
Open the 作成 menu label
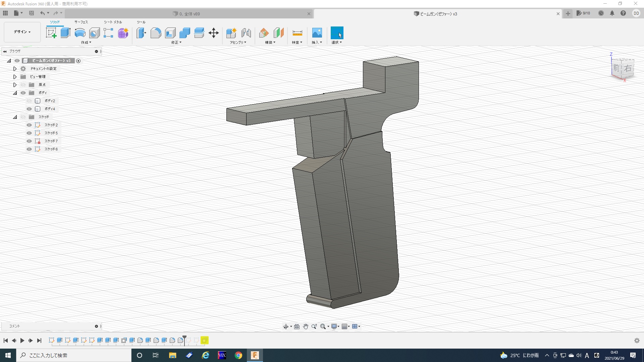pos(86,43)
